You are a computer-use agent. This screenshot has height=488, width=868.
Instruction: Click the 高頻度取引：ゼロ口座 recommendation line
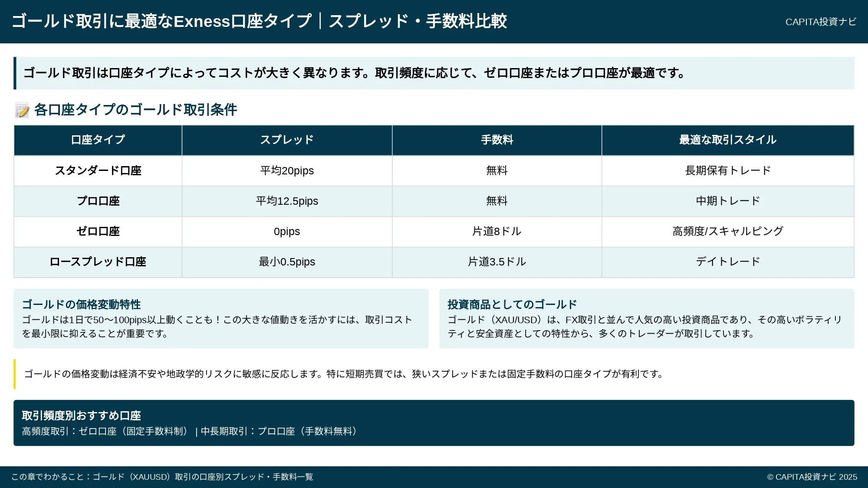[190, 431]
